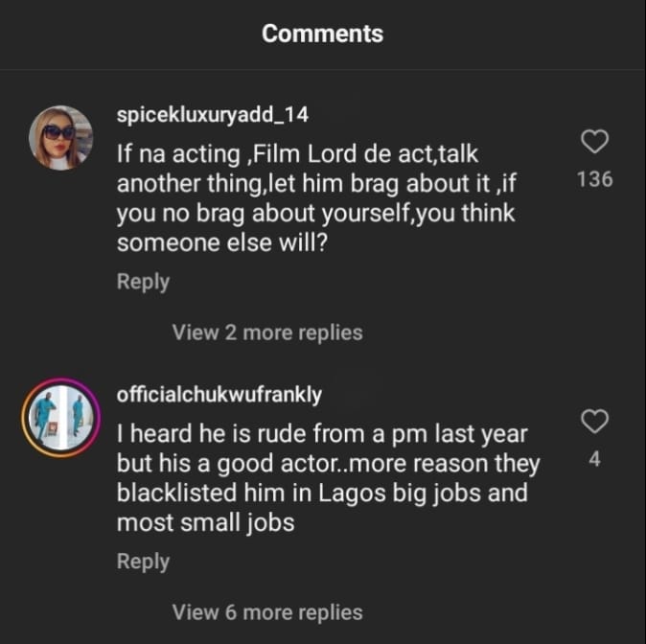View the 4 likes count
646x644 pixels.
click(595, 459)
